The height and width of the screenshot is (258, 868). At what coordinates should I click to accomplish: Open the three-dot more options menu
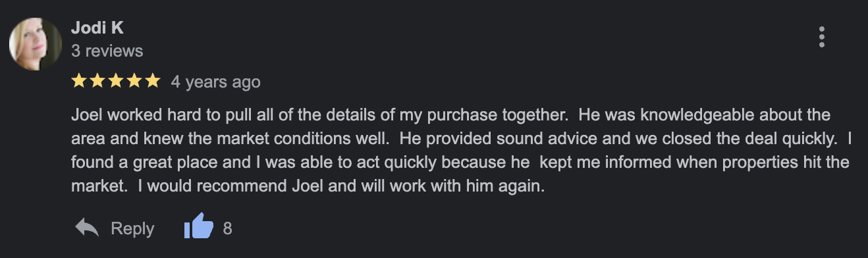click(x=821, y=37)
